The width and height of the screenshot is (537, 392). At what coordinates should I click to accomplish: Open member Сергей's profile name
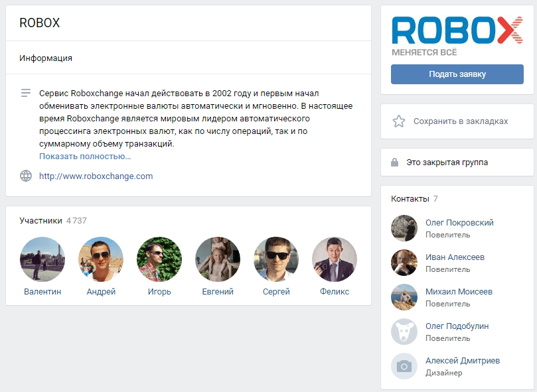coord(276,292)
